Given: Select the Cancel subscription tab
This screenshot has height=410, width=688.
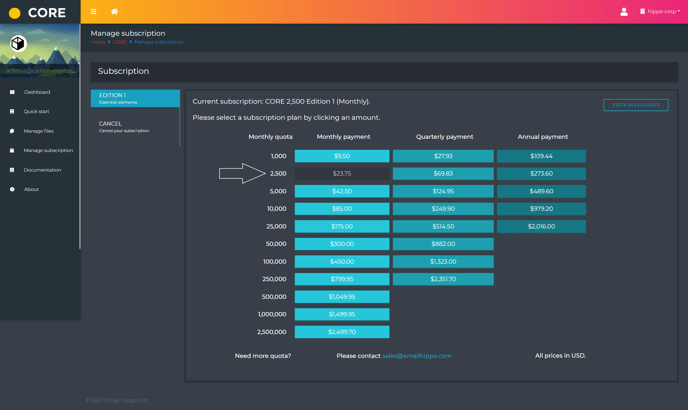Looking at the screenshot, I should tap(135, 127).
